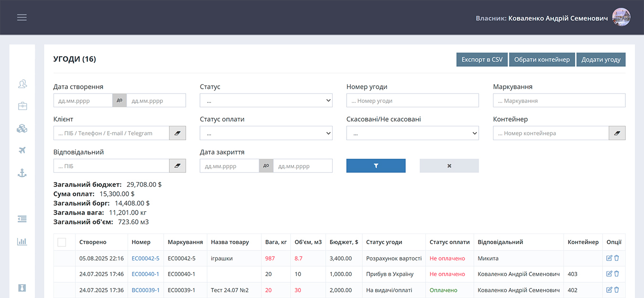The height and width of the screenshot is (298, 644).
Task: Open the airplane shipments icon in sidebar
Action: [22, 151]
